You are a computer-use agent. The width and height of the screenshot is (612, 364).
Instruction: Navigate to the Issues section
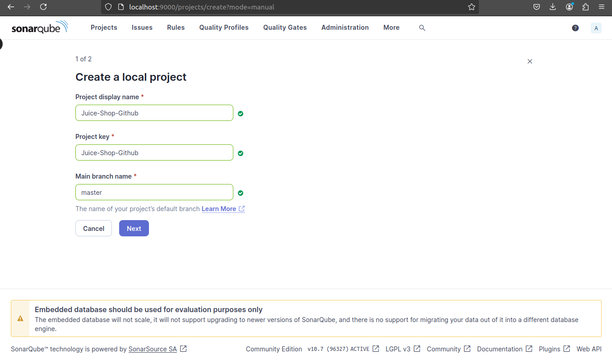142,28
